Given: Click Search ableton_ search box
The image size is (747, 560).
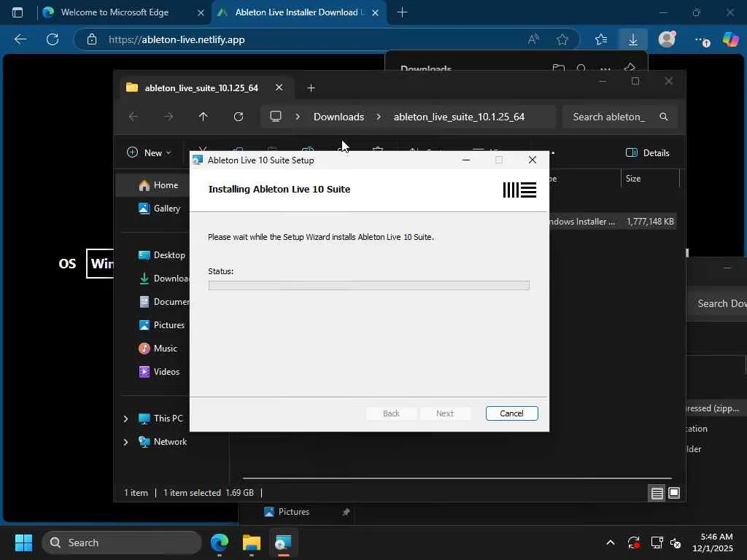Looking at the screenshot, I should (620, 117).
